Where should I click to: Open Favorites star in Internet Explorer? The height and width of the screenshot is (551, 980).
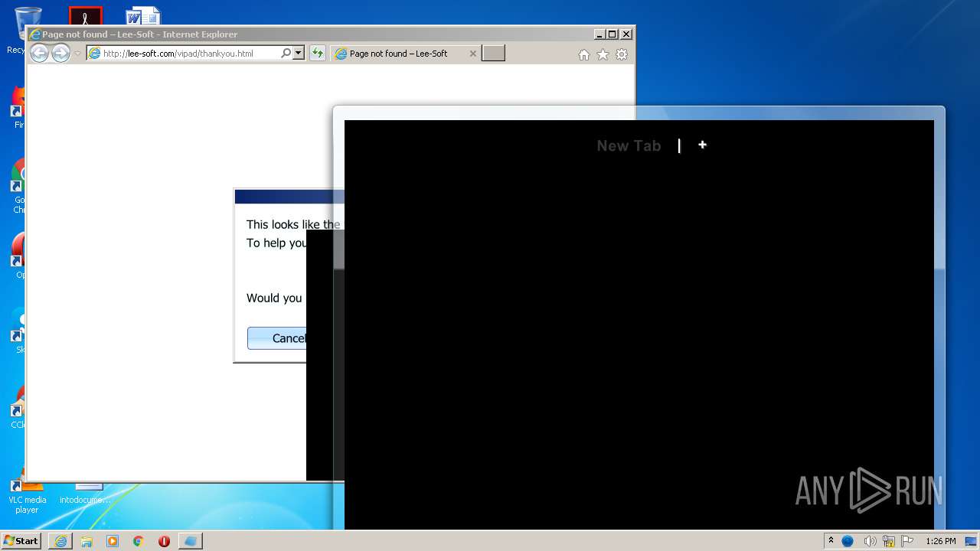(603, 54)
